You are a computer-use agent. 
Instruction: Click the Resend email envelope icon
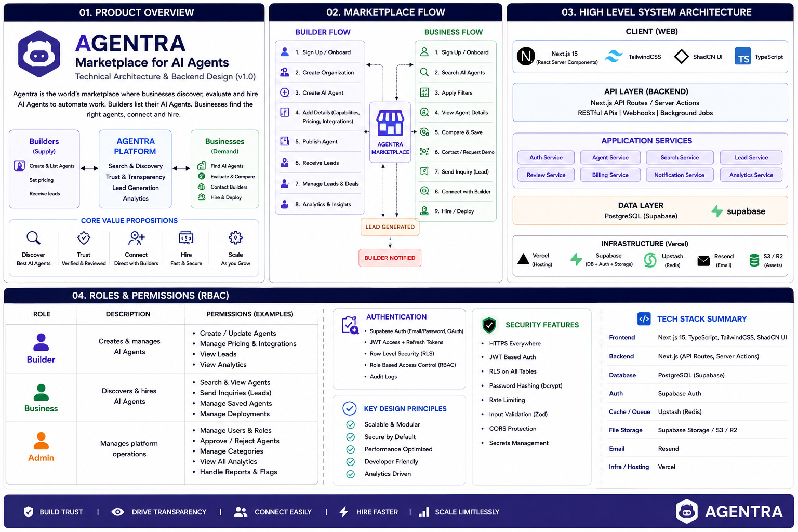tap(703, 260)
